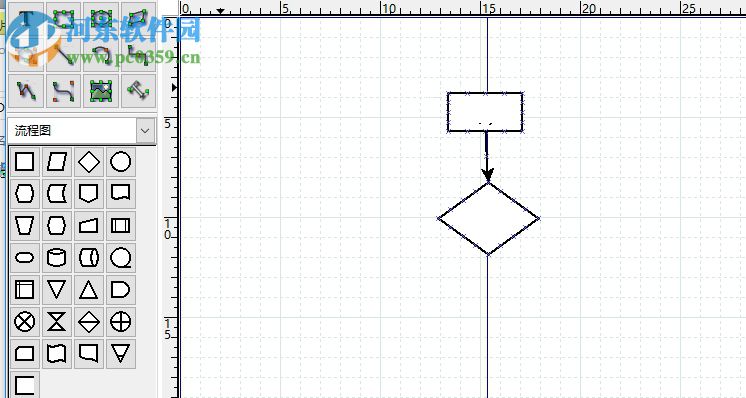Select the rectangle shape on canvas

tap(485, 112)
